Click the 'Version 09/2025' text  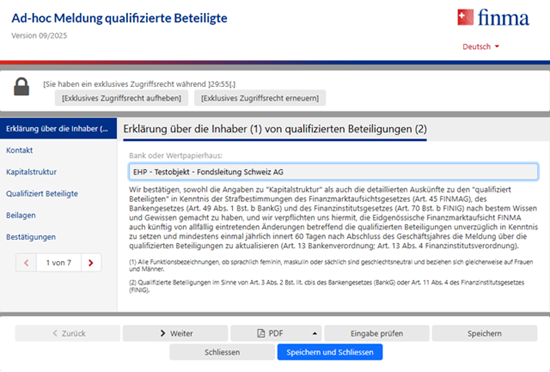click(39, 35)
